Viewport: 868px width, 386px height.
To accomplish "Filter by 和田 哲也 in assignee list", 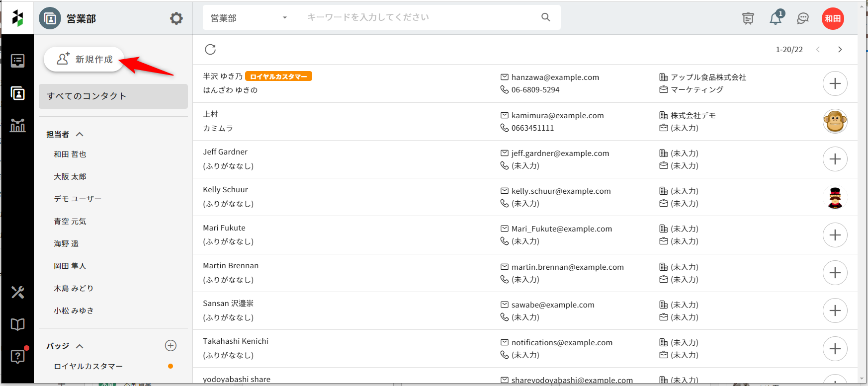I will tap(70, 154).
